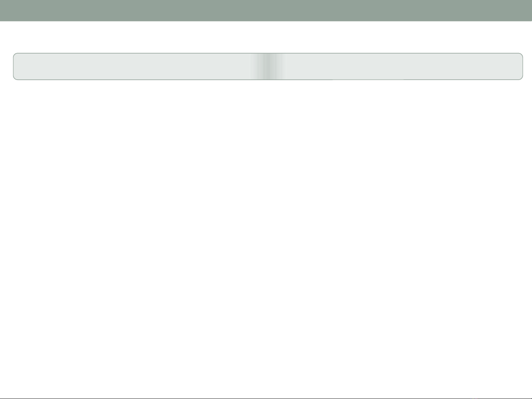Image resolution: width=532 pixels, height=399 pixels.
Task: Click blank white area at the right margin
Action: coord(527,236)
